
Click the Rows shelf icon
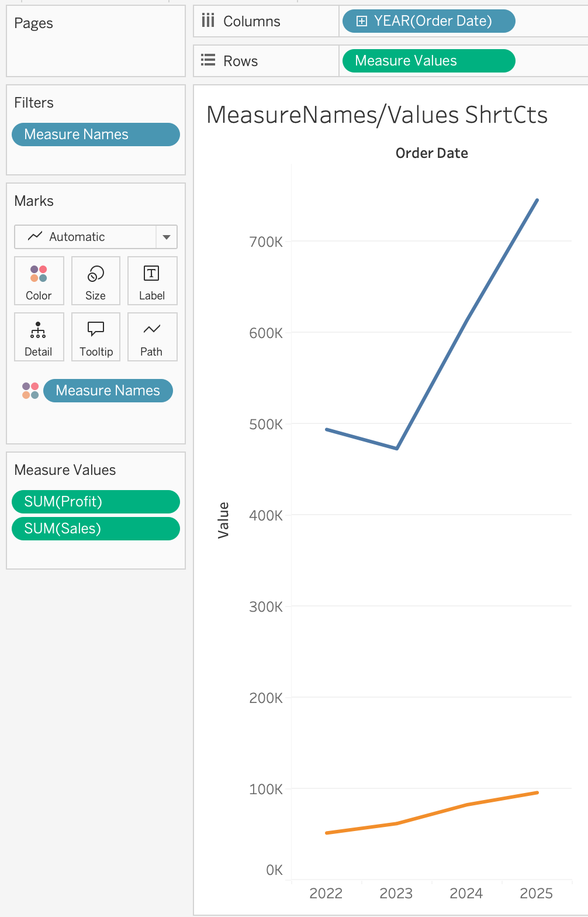point(208,60)
